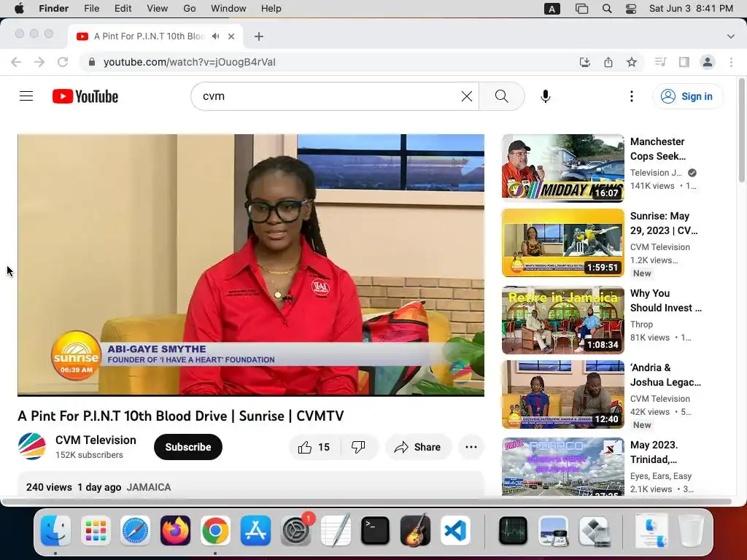Open Finder menu in menu bar
Screen dimensions: 747x560
pyautogui.click(x=54, y=9)
